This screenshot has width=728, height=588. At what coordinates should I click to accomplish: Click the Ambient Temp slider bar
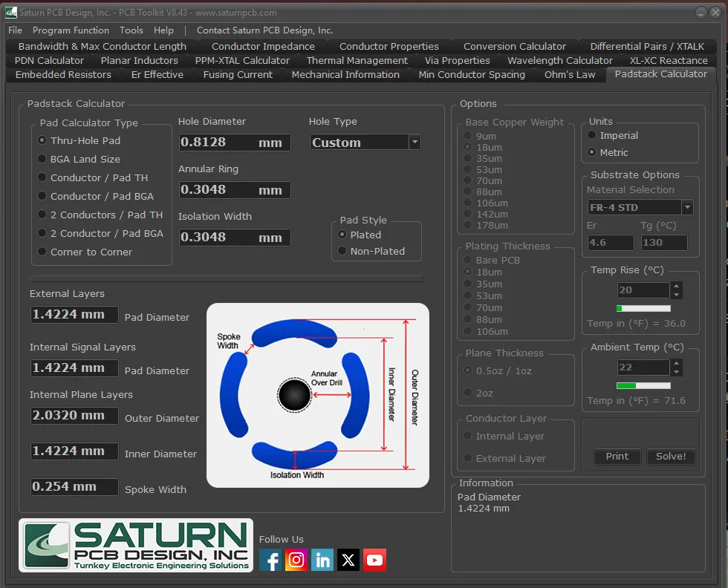click(643, 385)
